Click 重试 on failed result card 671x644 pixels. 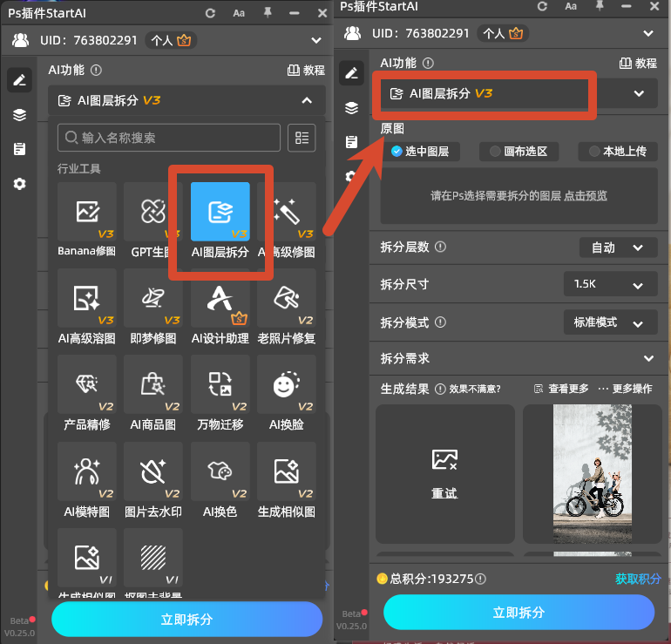point(444,493)
